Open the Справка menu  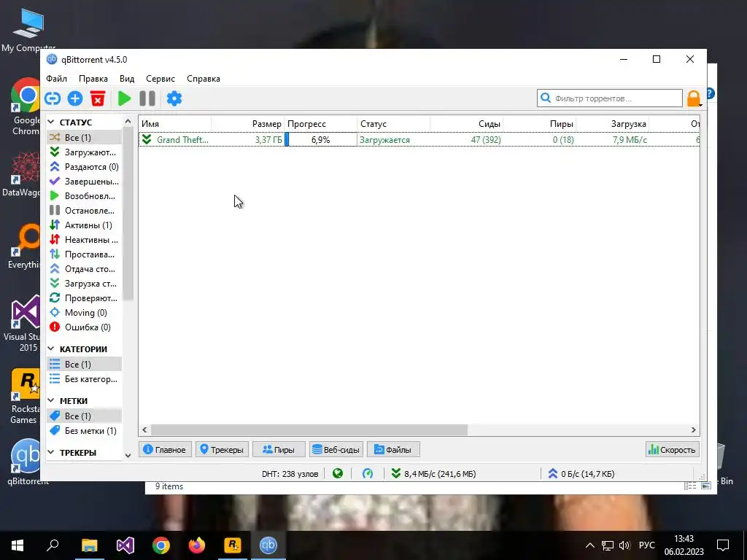click(x=204, y=79)
